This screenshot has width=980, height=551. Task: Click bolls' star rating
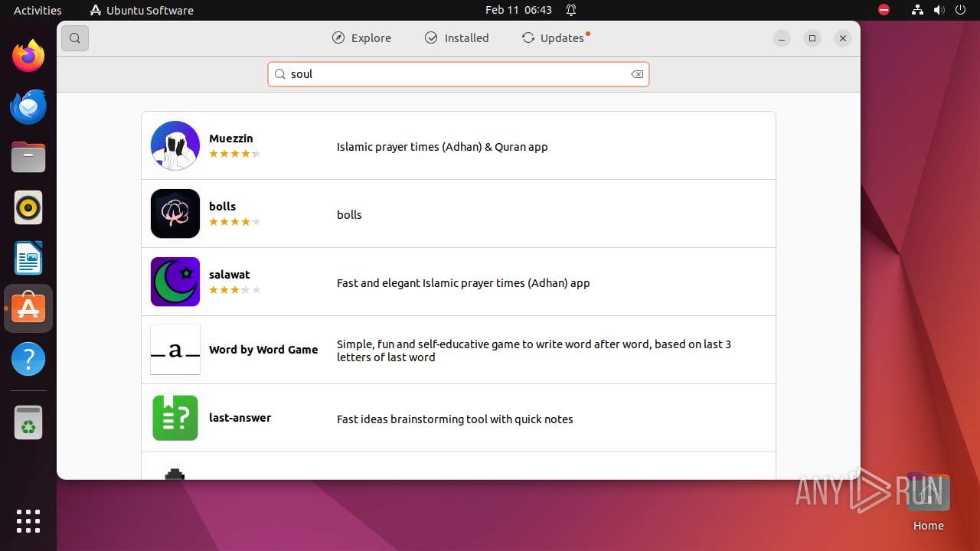[x=235, y=222]
